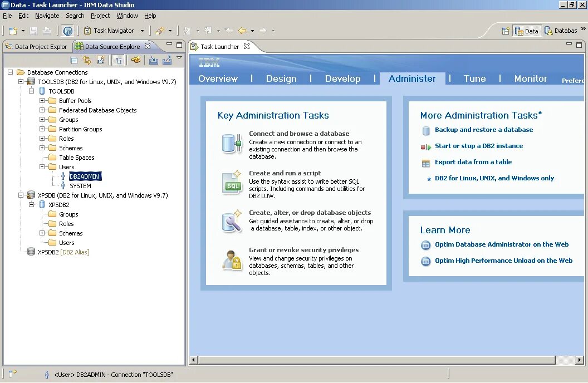Switch to the Tune tab

[x=475, y=78]
